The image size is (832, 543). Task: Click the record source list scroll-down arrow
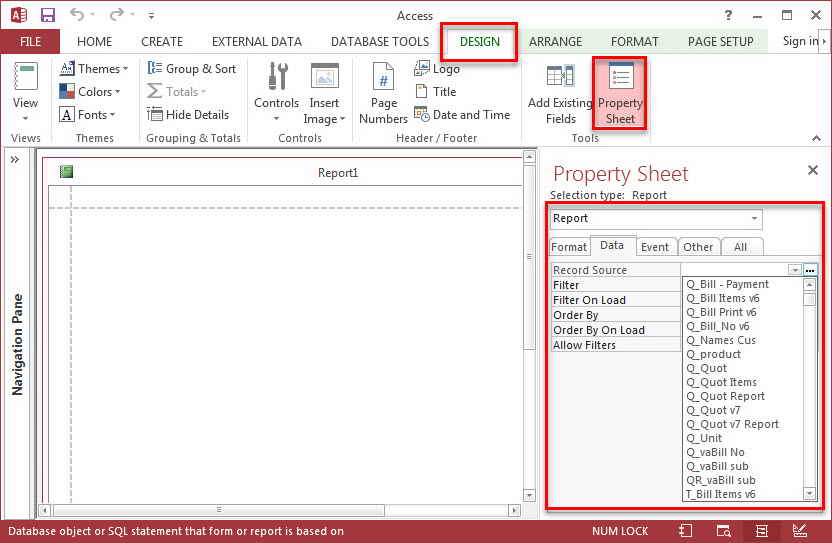tap(809, 494)
